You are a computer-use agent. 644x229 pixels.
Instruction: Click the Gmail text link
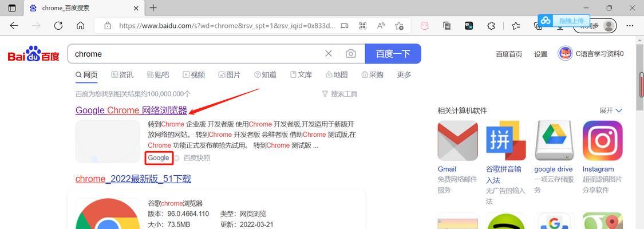click(x=447, y=169)
